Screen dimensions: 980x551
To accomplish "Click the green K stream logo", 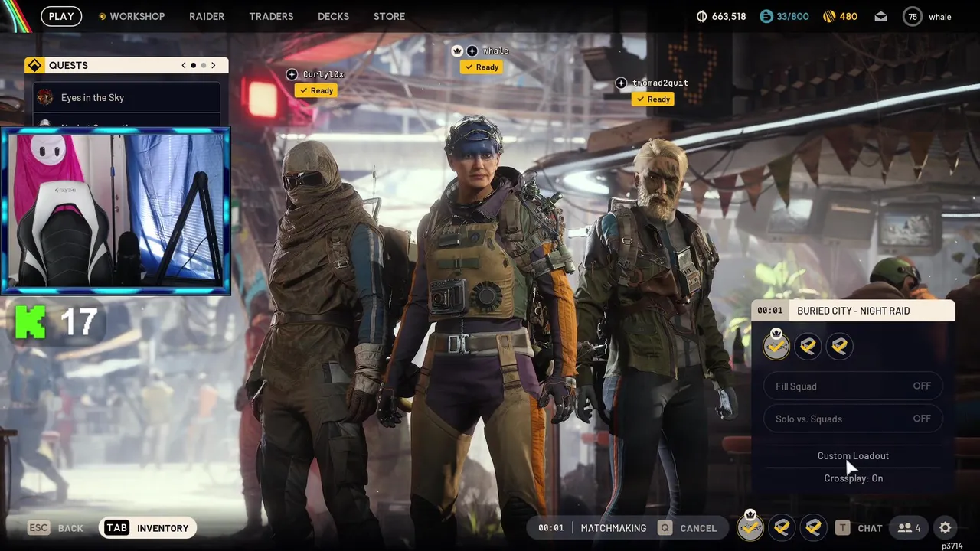I will point(31,321).
